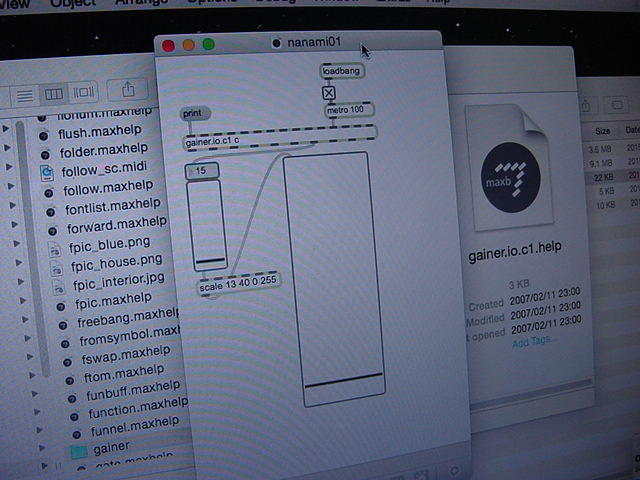The height and width of the screenshot is (480, 640).
Task: Open the gainer folder icon
Action: (x=79, y=451)
